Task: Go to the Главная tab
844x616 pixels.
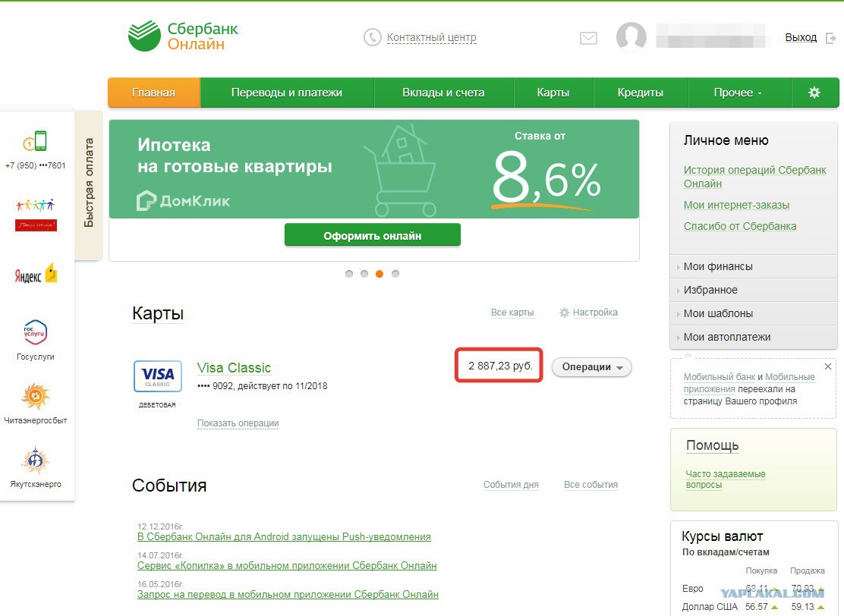Action: [x=154, y=93]
